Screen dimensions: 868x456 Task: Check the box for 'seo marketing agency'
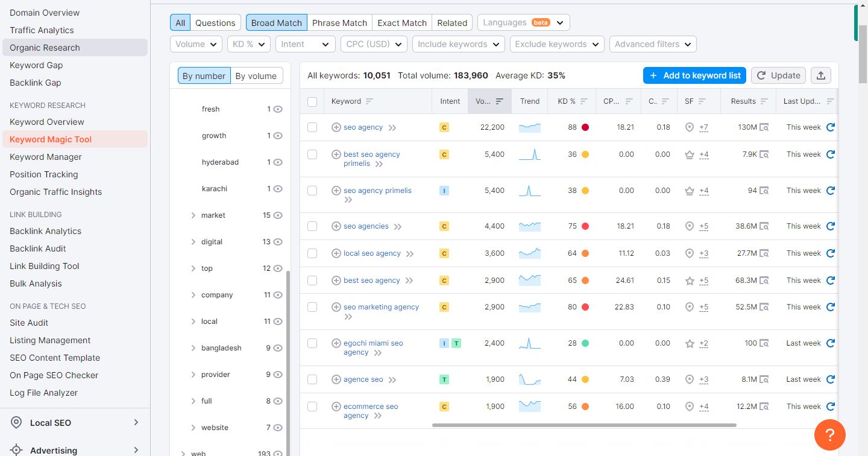(x=312, y=307)
